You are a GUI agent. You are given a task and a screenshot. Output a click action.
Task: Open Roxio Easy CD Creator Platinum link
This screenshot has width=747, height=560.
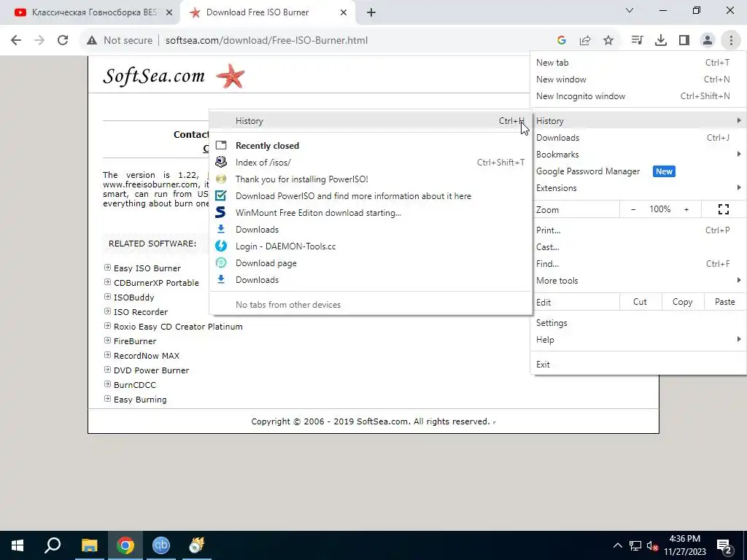pyautogui.click(x=178, y=327)
